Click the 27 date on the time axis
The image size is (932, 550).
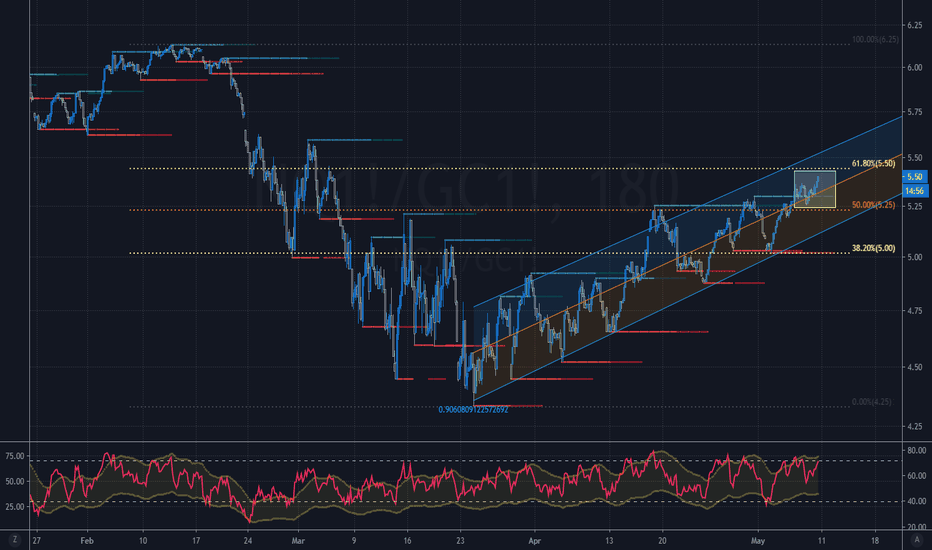(x=37, y=540)
